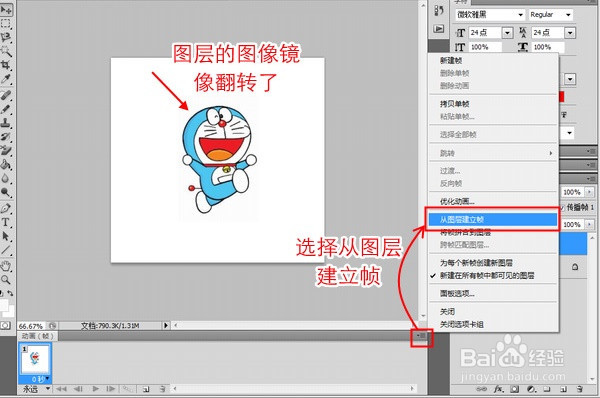Select the Zoom tool
Viewport: 600px width, 398px height.
[6, 280]
